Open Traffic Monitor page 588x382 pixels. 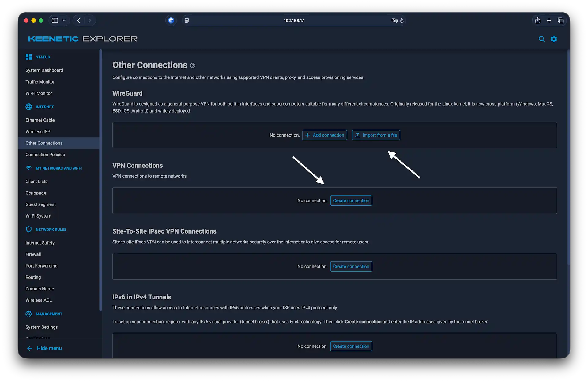pos(40,82)
